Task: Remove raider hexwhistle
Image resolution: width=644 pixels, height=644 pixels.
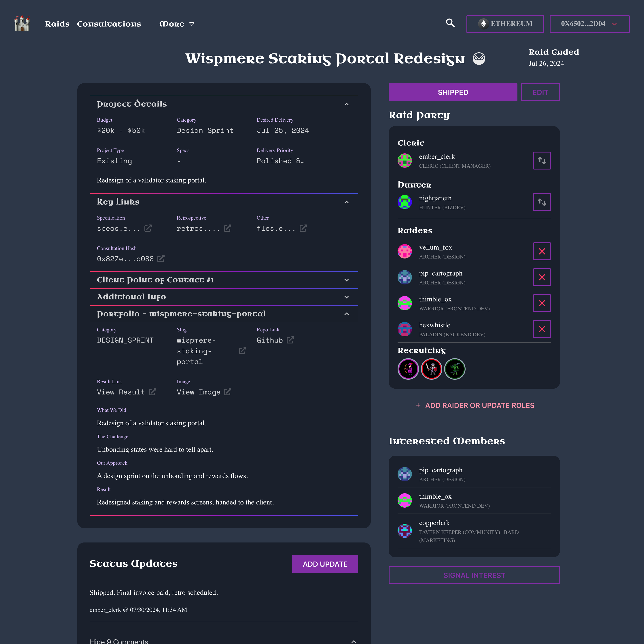Action: coord(542,329)
